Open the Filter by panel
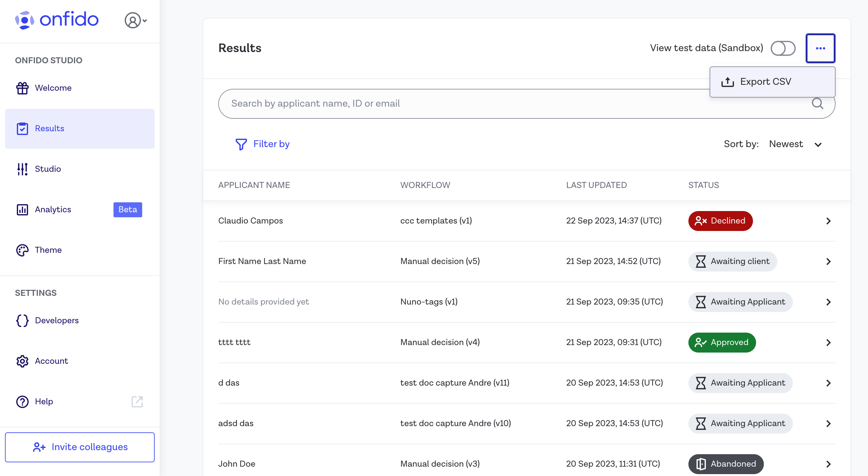Screen dimensions: 868x476 point(263,144)
